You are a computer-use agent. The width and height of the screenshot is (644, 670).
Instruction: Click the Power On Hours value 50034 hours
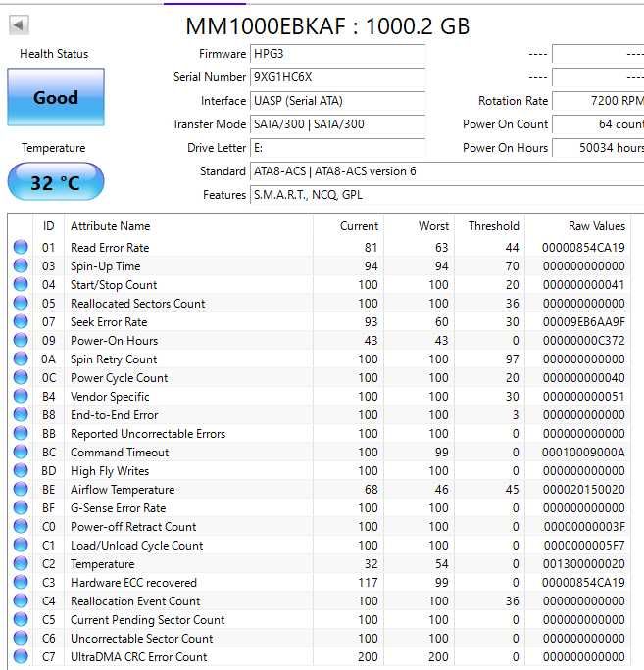(x=598, y=148)
